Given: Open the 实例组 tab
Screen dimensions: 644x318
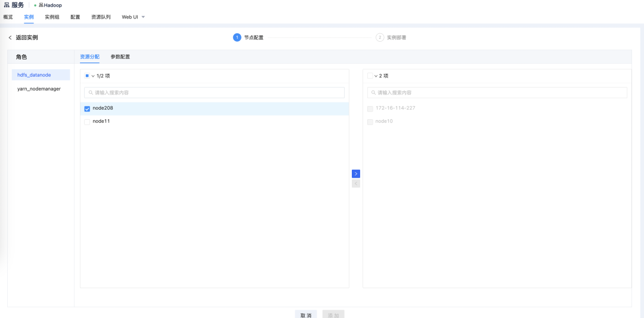Looking at the screenshot, I should [52, 17].
